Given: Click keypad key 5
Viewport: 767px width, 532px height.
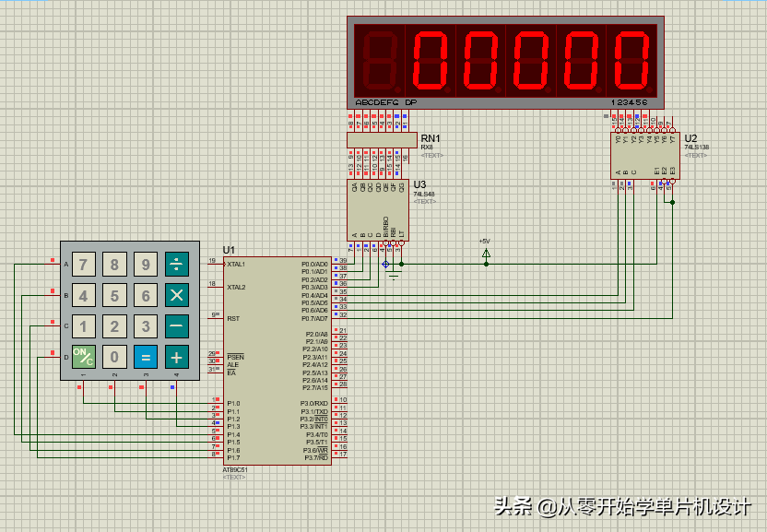Looking at the screenshot, I should click(x=114, y=296).
